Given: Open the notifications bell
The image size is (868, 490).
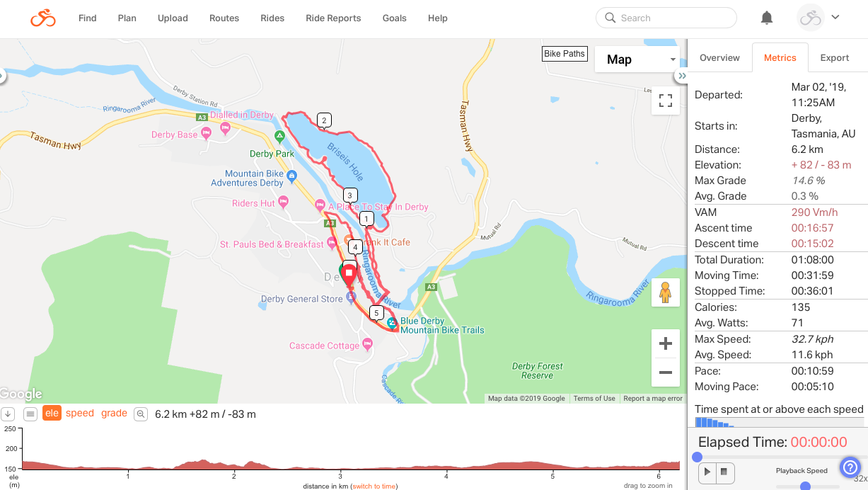Looking at the screenshot, I should [x=767, y=18].
